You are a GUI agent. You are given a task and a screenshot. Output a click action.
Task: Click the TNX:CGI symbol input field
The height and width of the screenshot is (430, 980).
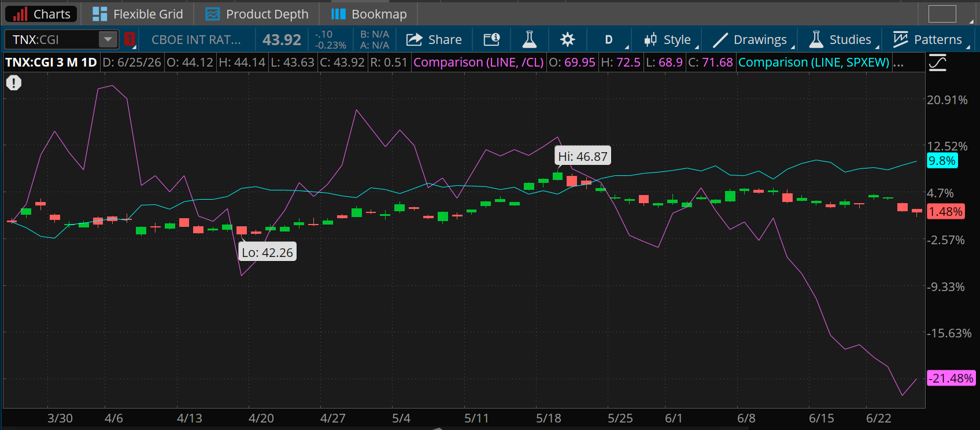[52, 39]
